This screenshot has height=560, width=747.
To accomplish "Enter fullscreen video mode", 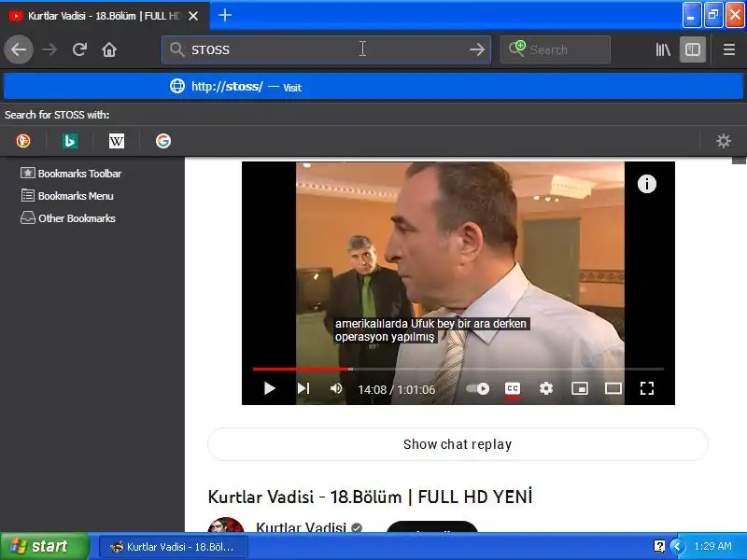I will pyautogui.click(x=647, y=388).
